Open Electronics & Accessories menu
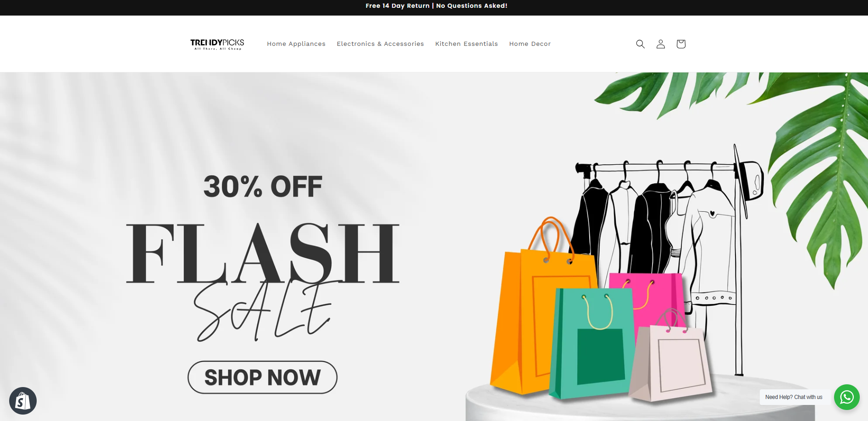This screenshot has width=868, height=421. (380, 44)
